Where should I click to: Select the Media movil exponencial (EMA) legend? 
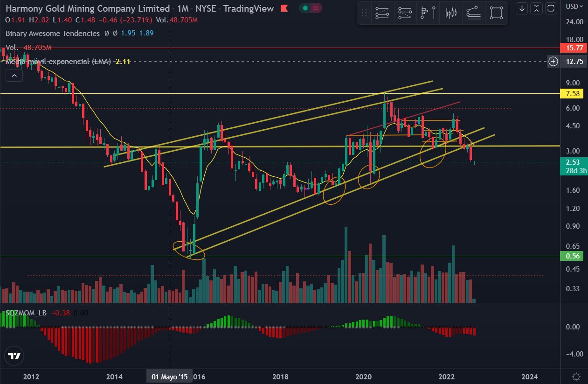[58, 61]
